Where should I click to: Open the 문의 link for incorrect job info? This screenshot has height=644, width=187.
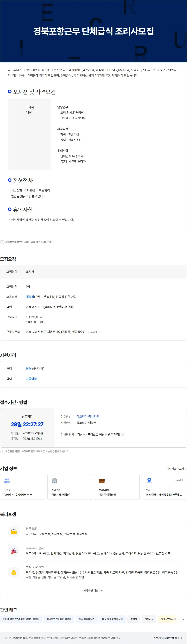[42, 242]
